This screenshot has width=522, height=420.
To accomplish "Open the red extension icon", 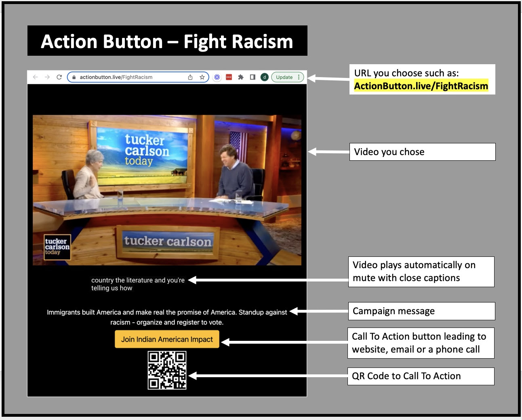I will pyautogui.click(x=229, y=77).
